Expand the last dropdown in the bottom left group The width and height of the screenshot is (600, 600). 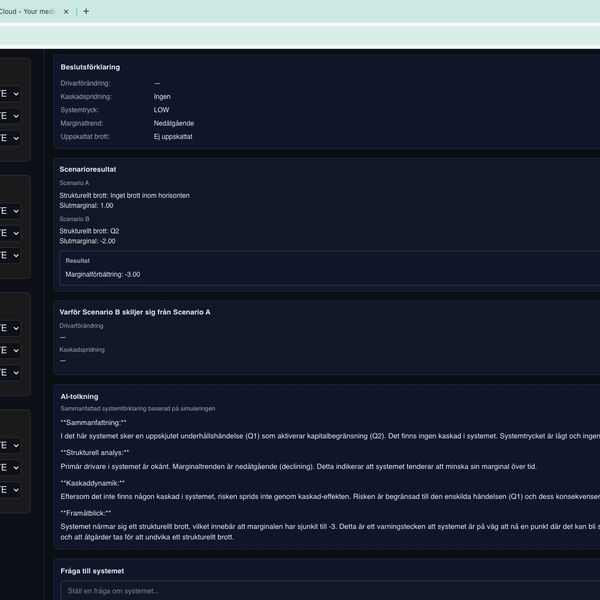coord(9,489)
